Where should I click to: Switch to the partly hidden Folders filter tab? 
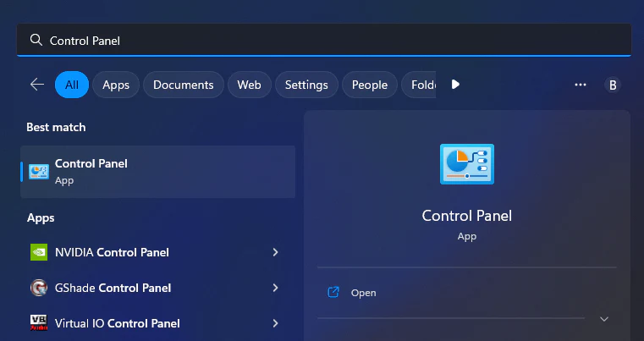tap(419, 85)
